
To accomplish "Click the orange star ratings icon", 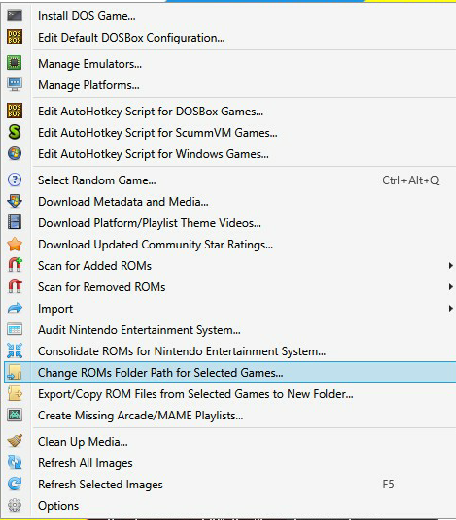I will 14,244.
